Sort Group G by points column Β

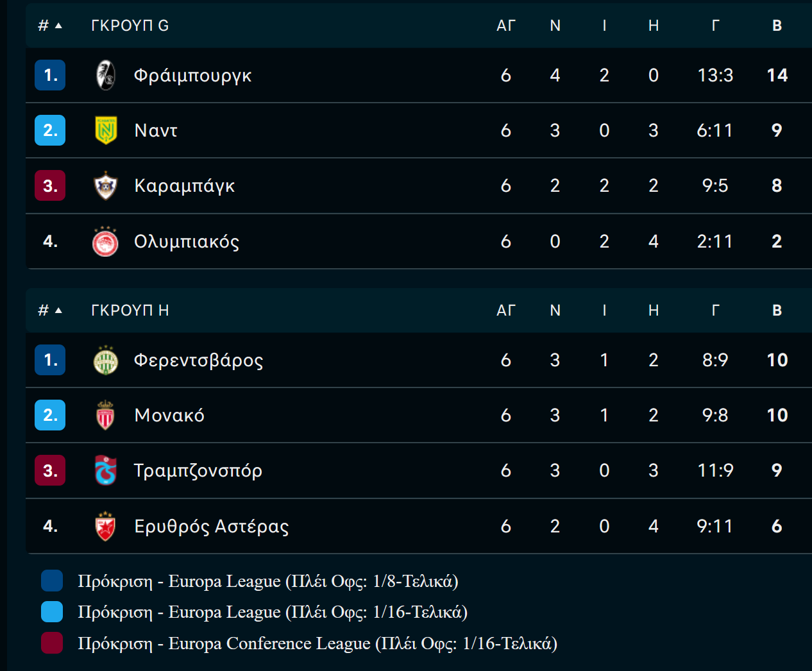click(x=777, y=26)
